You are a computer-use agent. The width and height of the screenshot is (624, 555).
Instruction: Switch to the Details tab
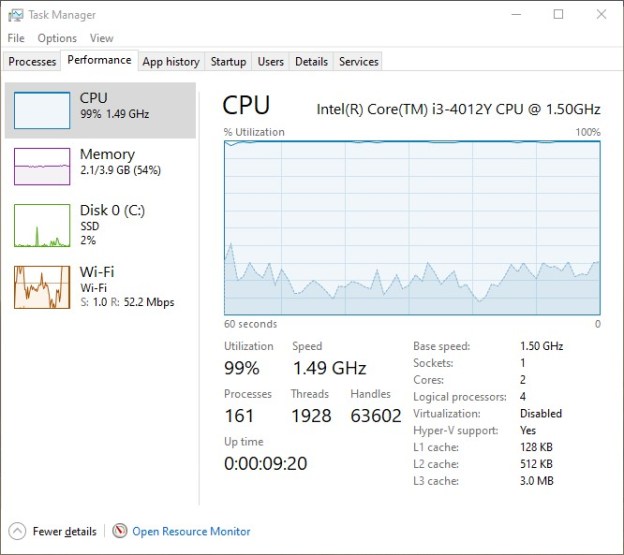click(311, 62)
